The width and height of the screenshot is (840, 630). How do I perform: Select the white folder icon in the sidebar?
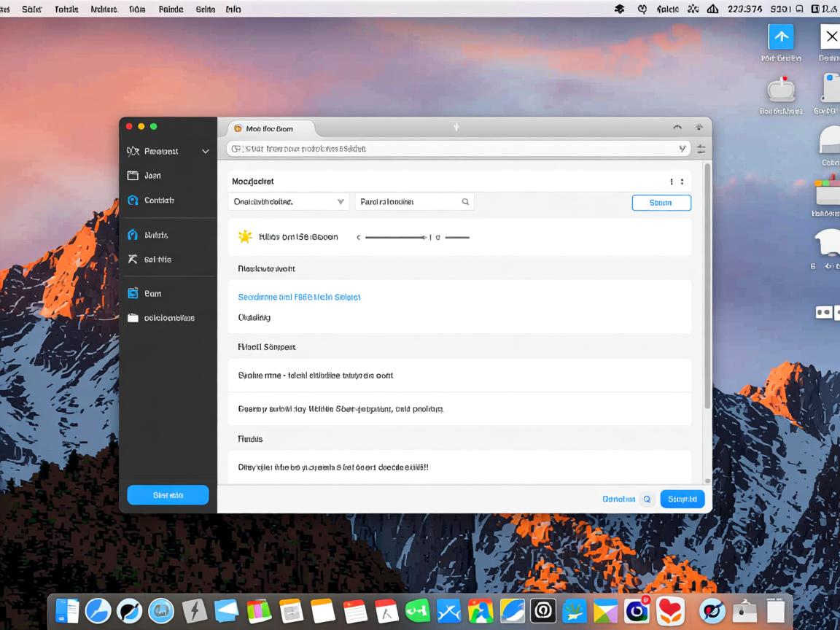coord(133,318)
